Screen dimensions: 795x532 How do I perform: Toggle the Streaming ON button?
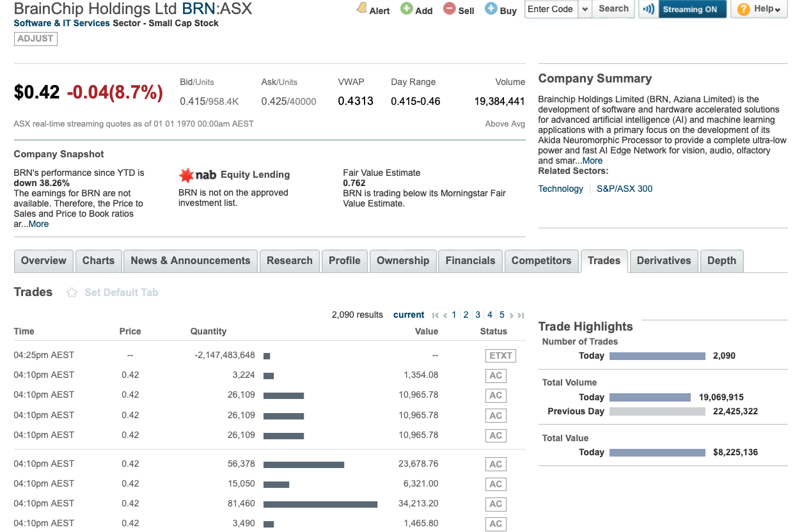point(692,9)
